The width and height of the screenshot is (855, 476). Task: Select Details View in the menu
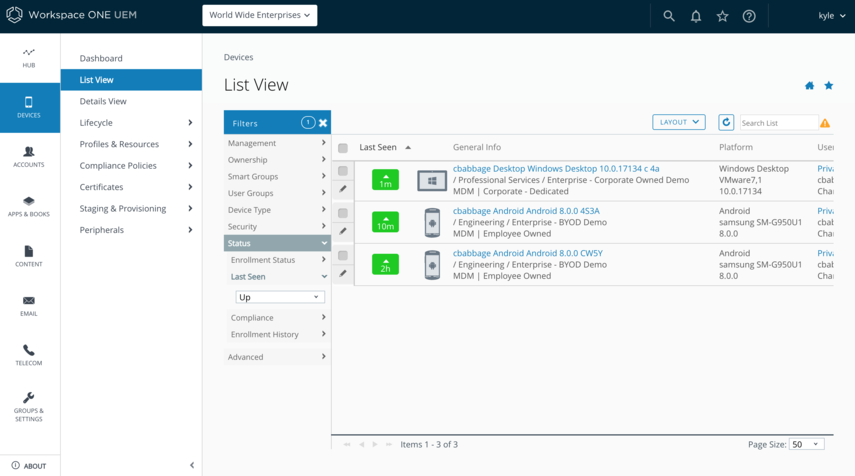(x=103, y=101)
